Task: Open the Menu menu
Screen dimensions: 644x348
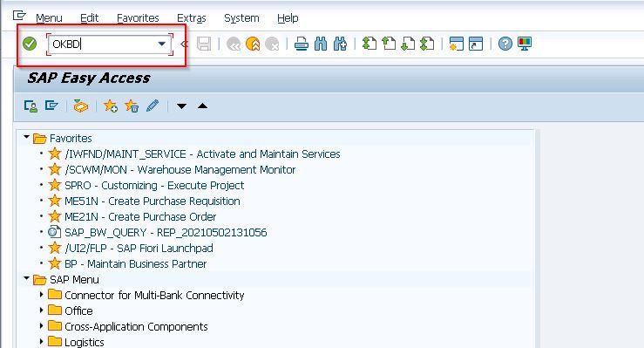Action: tap(49, 18)
